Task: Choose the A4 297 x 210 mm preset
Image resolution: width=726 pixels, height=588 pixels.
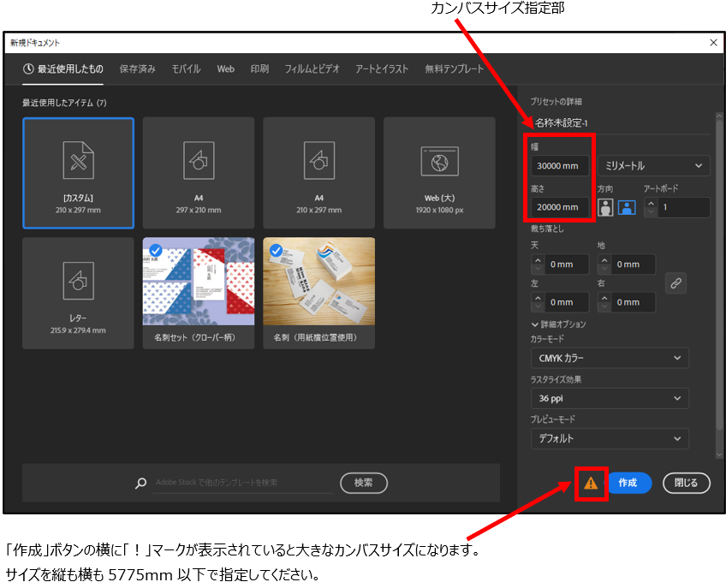Action: tap(199, 173)
